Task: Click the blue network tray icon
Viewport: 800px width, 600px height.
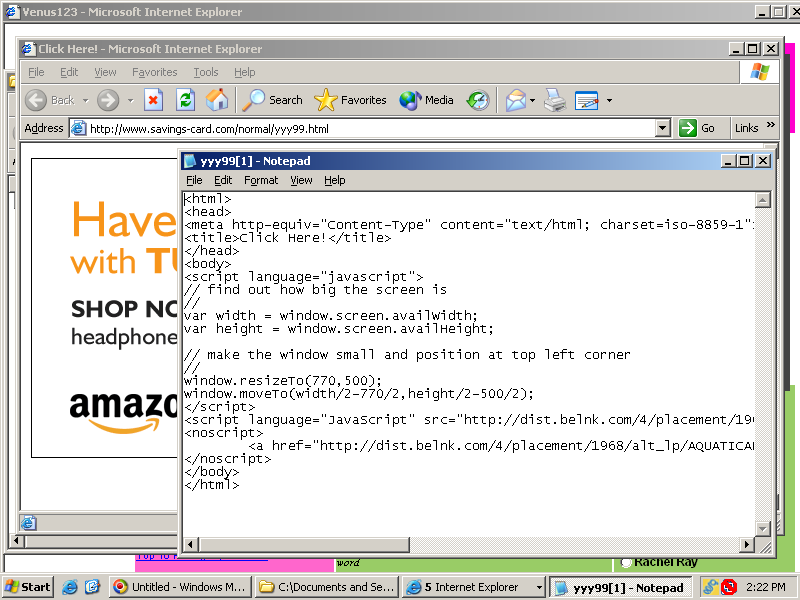Action: coord(710,587)
